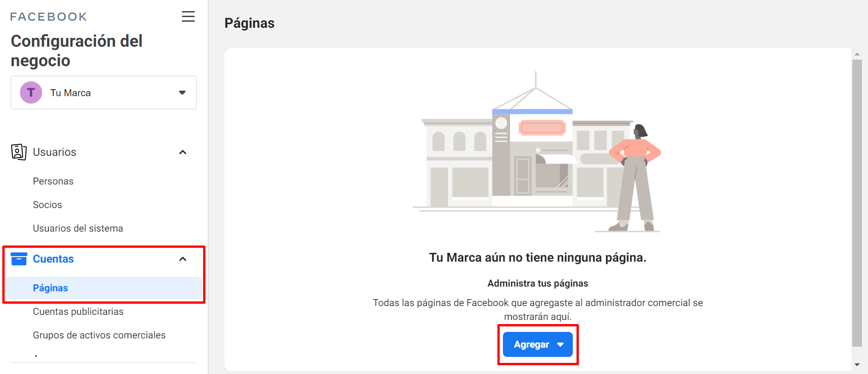Screen dimensions: 868x374
Task: Click the scrollbar up arrow
Action: [x=857, y=54]
